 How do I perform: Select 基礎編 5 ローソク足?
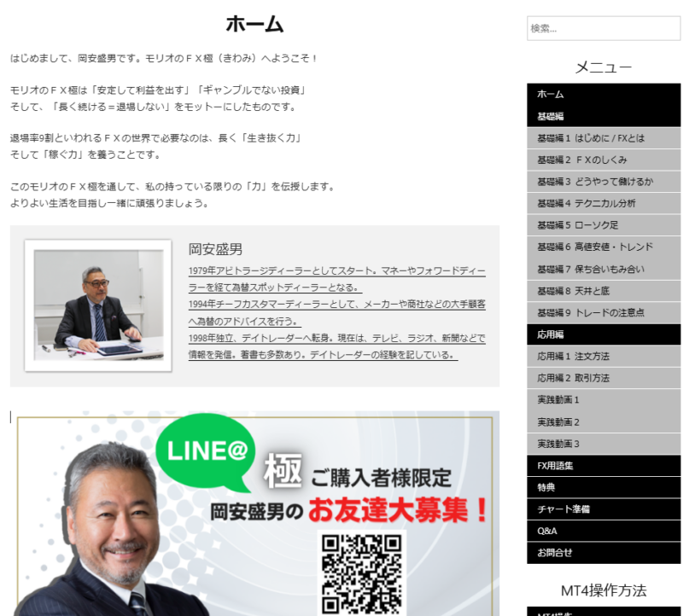click(x=604, y=225)
